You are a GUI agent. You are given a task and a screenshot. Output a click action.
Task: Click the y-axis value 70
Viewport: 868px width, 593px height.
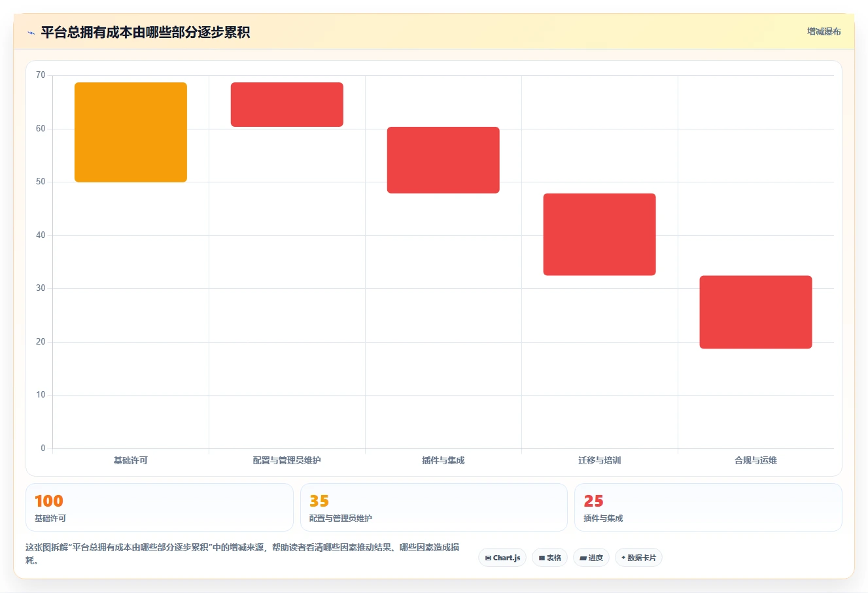click(41, 75)
